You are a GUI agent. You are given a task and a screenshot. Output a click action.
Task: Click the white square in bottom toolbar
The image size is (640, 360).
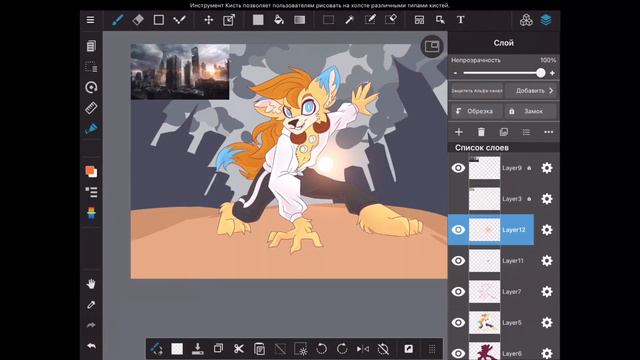coord(177,349)
